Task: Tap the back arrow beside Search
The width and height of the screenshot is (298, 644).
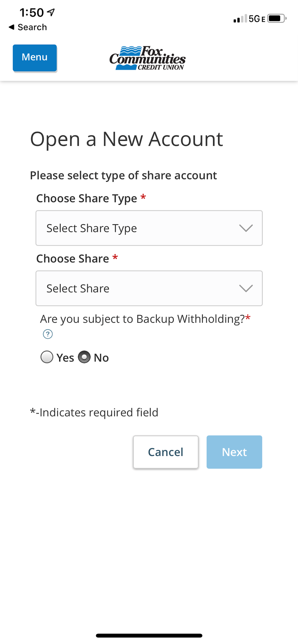Action: tap(12, 27)
